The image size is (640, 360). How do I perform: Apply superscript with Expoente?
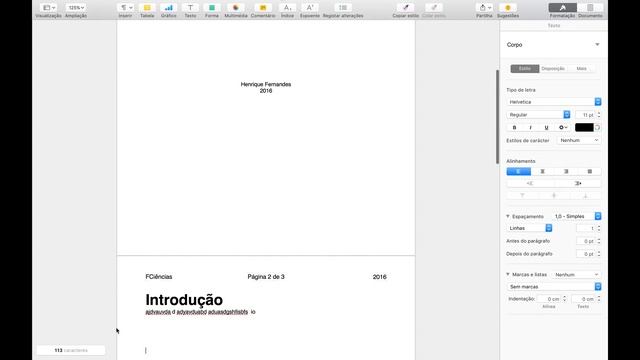(310, 8)
